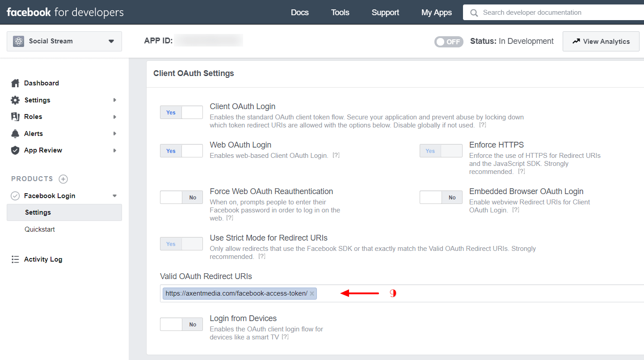644x360 pixels.
Task: Click the Facebook Login checkmark circle icon
Action: pos(16,196)
